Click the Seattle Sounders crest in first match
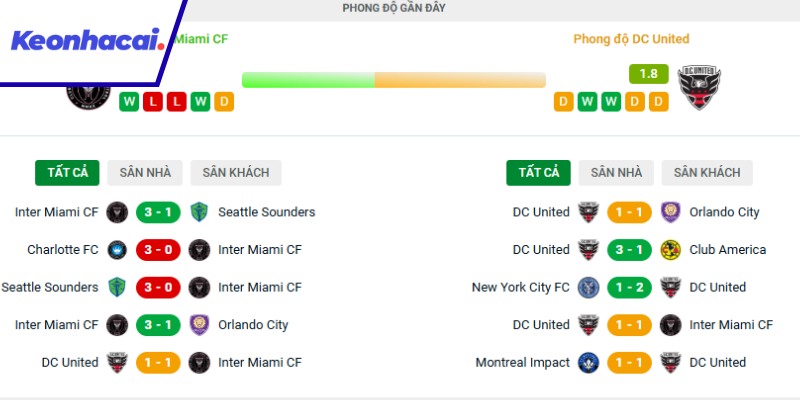800x400 pixels. pos(199,212)
